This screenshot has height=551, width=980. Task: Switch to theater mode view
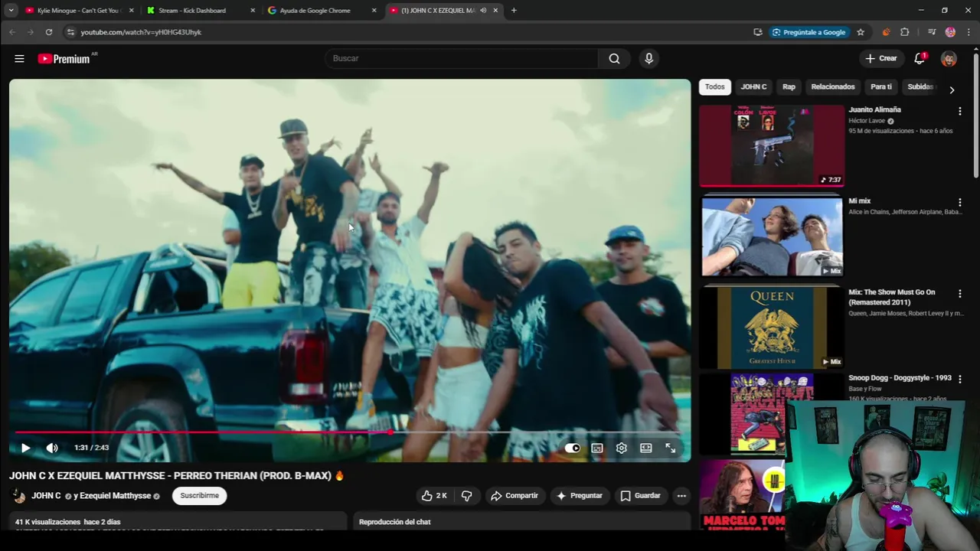pos(646,448)
